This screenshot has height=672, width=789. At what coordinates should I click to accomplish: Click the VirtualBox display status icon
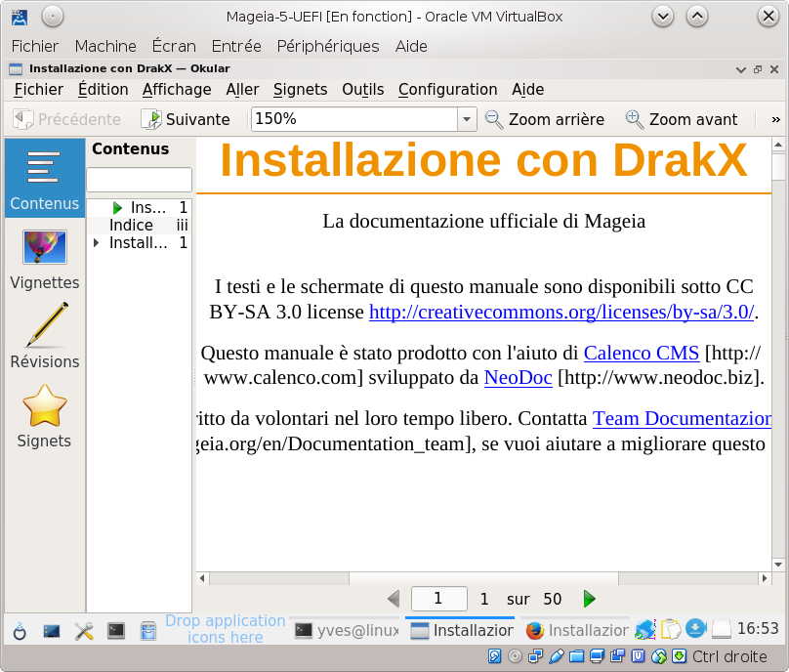[x=598, y=656]
